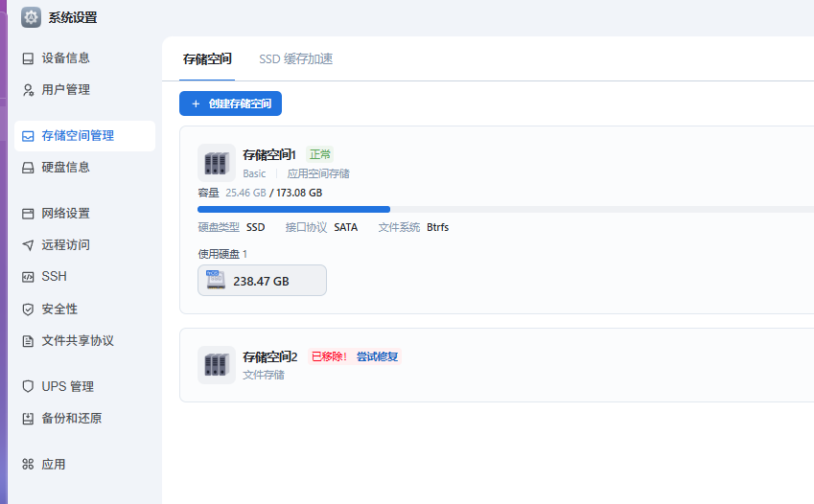Click the plus icon in 创建存储空间
814x504 pixels.
[196, 103]
